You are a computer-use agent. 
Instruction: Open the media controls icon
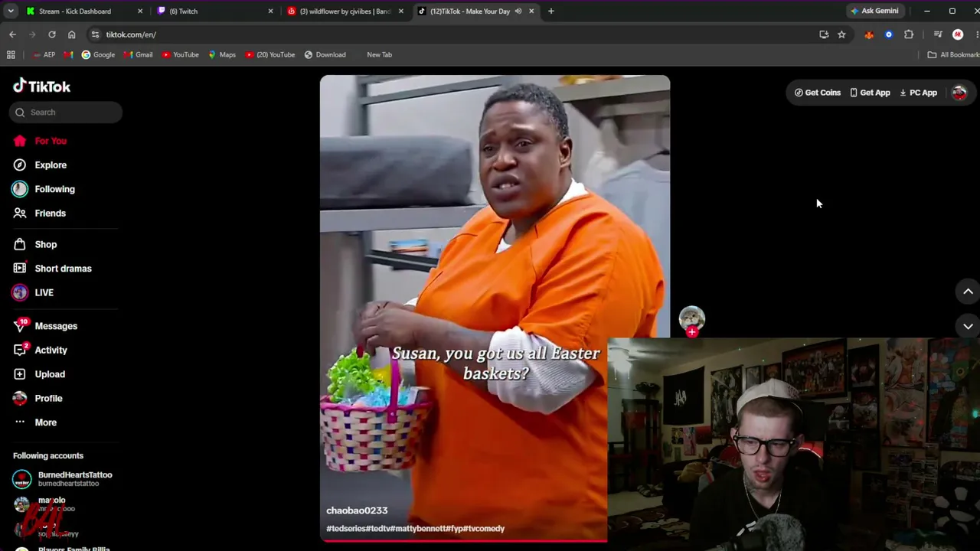(938, 34)
